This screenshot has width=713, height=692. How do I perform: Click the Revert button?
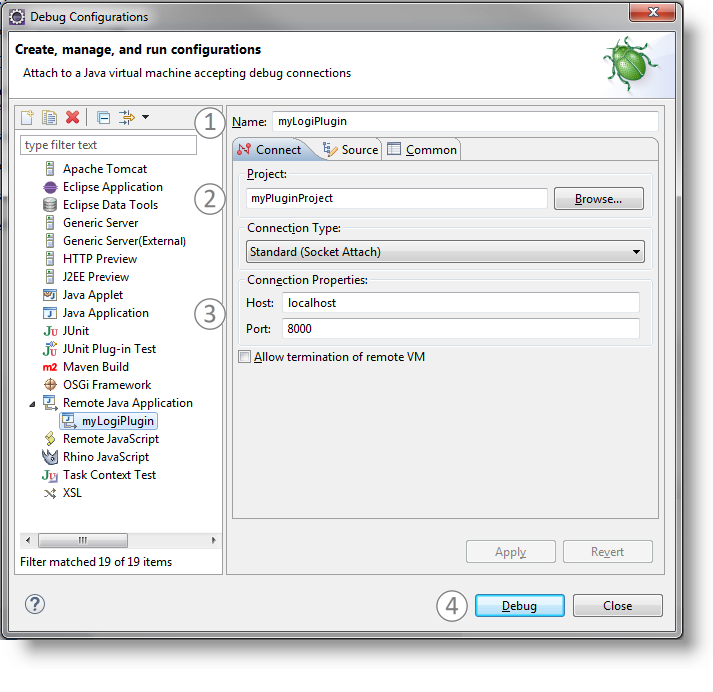click(608, 552)
